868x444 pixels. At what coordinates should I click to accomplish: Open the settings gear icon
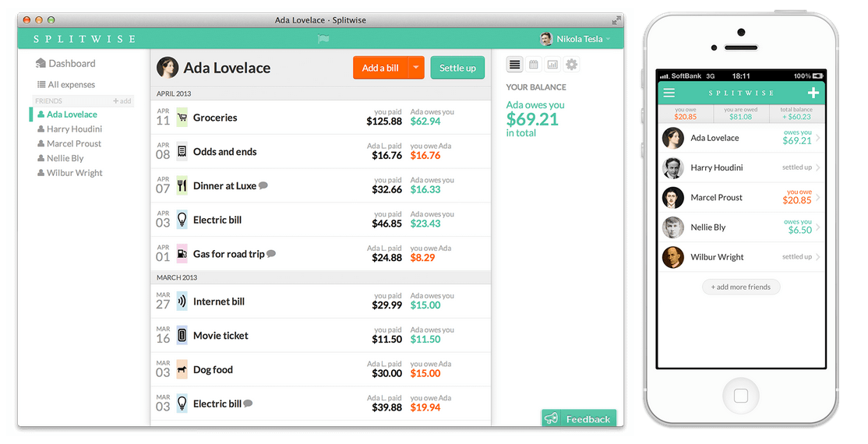point(571,65)
